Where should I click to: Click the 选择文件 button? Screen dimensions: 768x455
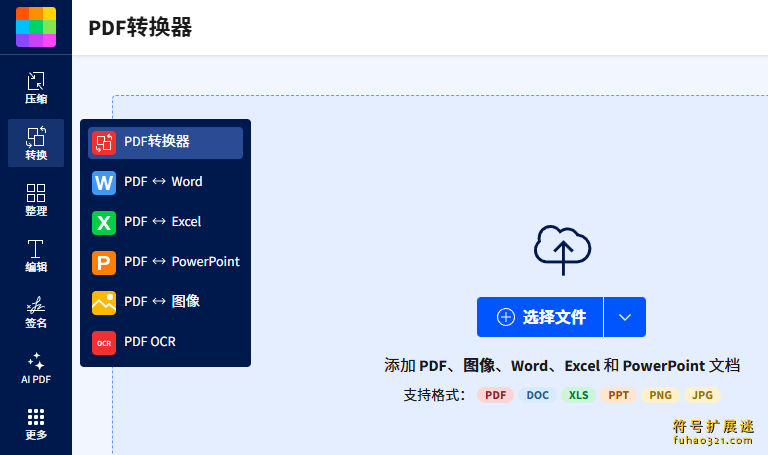point(540,317)
